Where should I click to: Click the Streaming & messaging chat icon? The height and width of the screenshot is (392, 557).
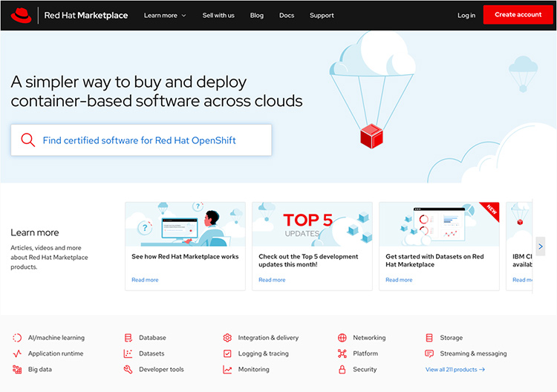[429, 353]
